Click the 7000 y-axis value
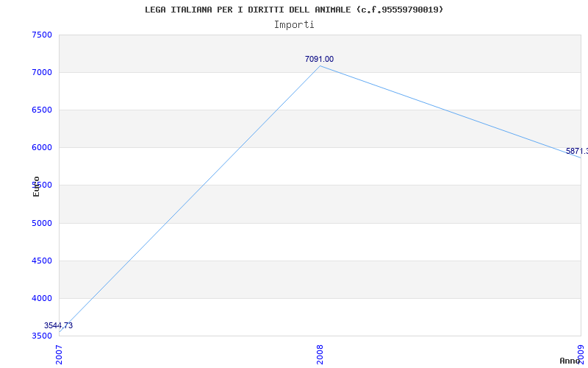The height and width of the screenshot is (368, 588). pyautogui.click(x=42, y=72)
